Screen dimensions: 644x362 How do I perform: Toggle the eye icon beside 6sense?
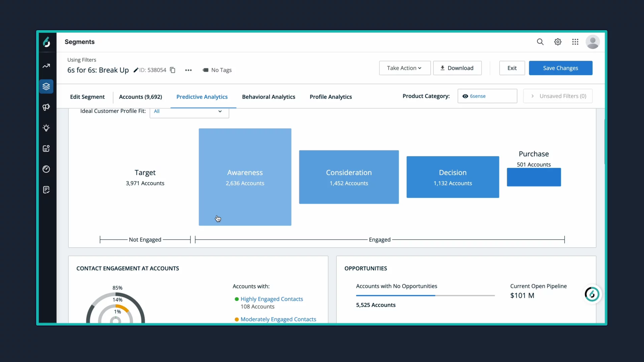[x=465, y=96]
